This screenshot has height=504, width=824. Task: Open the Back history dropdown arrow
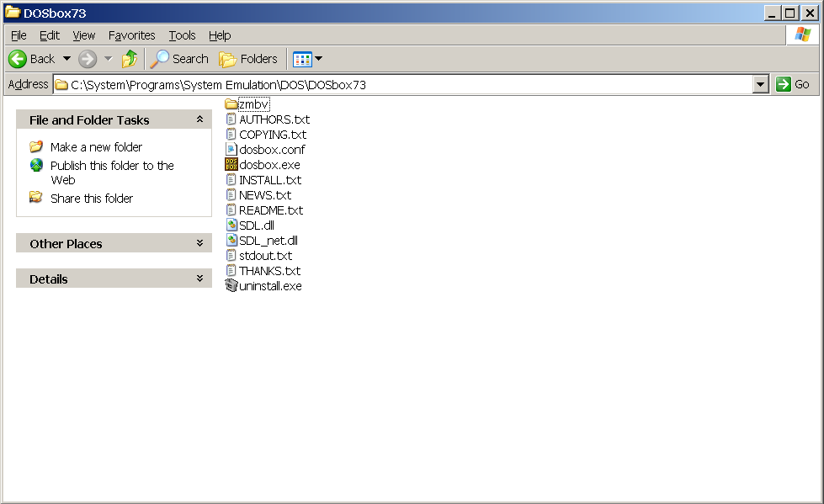(x=66, y=59)
